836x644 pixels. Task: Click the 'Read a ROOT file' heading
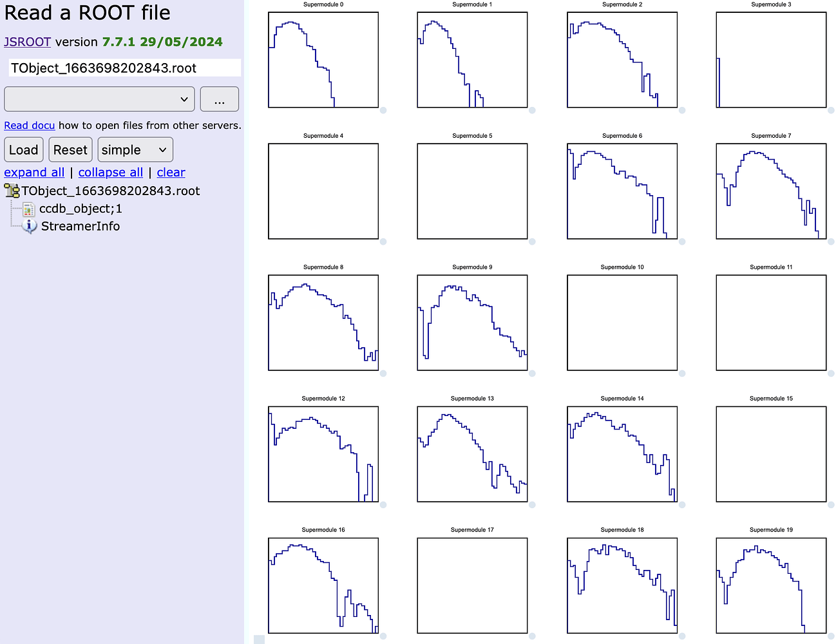[88, 13]
